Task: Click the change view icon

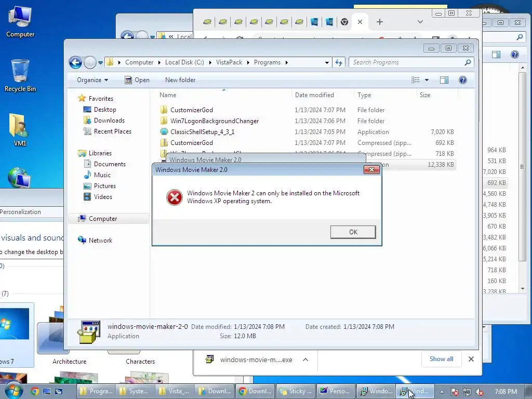Action: click(415, 80)
